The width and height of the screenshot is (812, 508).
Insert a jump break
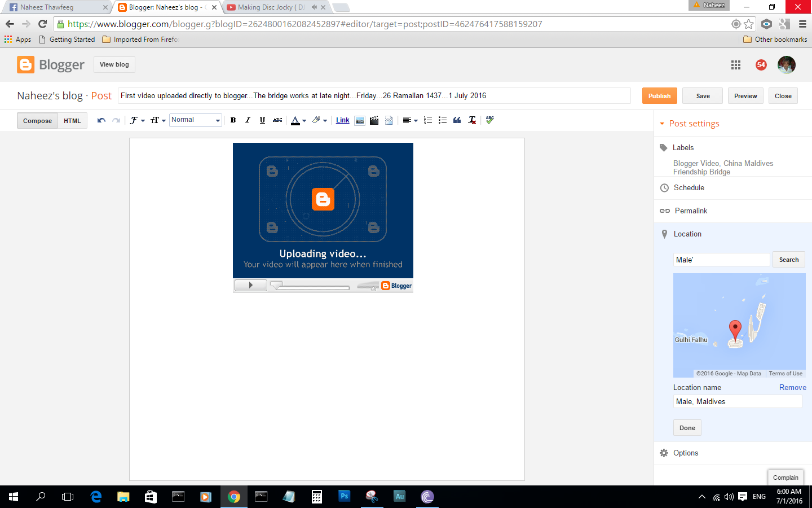point(389,120)
